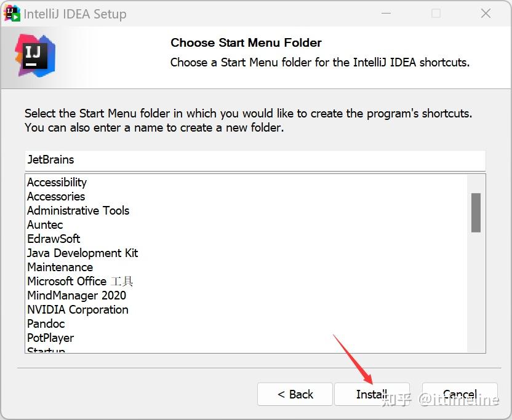
Task: Select the NVIDIA Corporation folder
Action: click(x=78, y=310)
